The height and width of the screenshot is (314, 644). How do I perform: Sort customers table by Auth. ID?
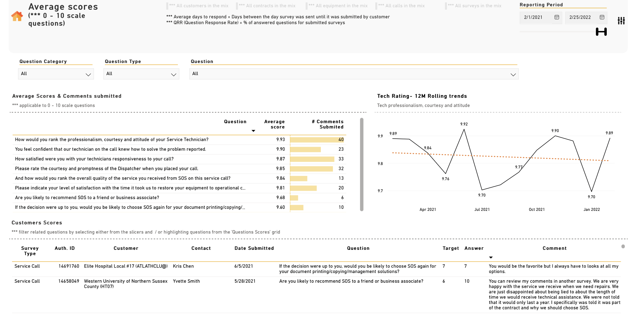[x=65, y=248]
